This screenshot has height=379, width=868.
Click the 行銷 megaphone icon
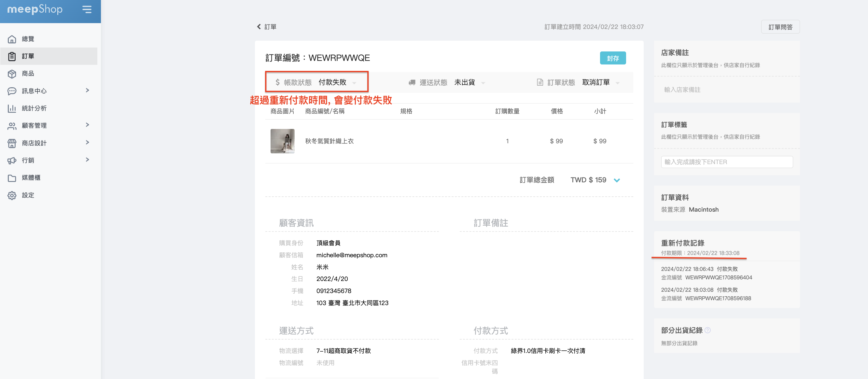point(12,161)
